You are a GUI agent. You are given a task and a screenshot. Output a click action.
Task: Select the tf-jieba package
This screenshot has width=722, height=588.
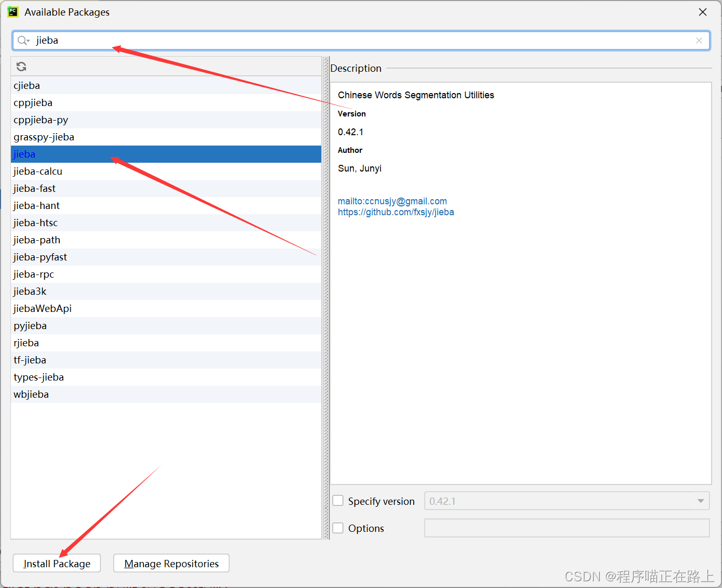(166, 360)
